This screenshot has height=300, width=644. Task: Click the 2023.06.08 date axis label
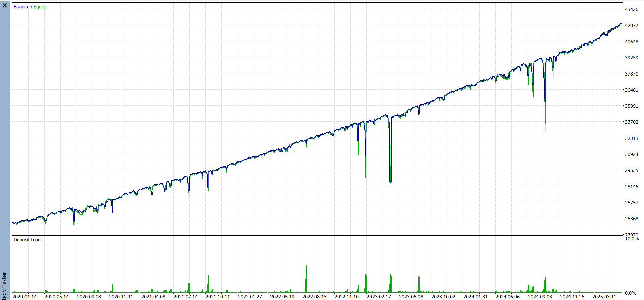point(411,296)
